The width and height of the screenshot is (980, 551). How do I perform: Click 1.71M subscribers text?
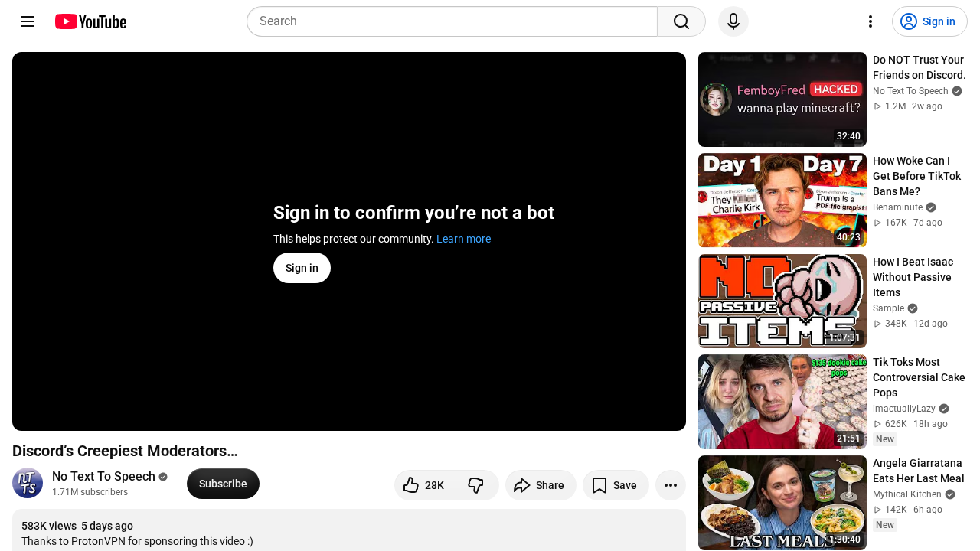point(90,492)
